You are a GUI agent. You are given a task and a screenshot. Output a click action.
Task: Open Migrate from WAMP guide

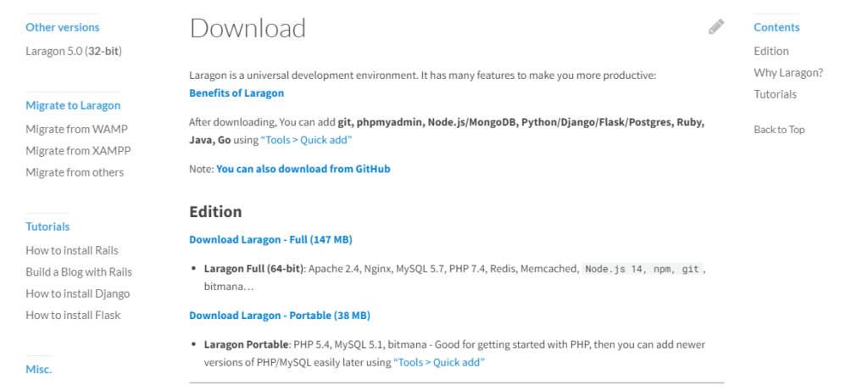click(x=76, y=130)
